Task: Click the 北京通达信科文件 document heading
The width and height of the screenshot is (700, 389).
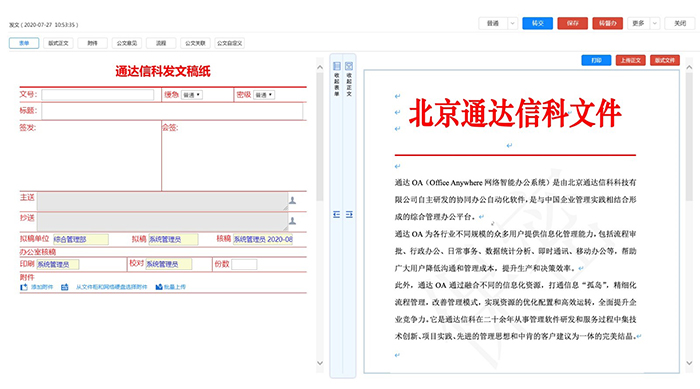Action: (515, 113)
